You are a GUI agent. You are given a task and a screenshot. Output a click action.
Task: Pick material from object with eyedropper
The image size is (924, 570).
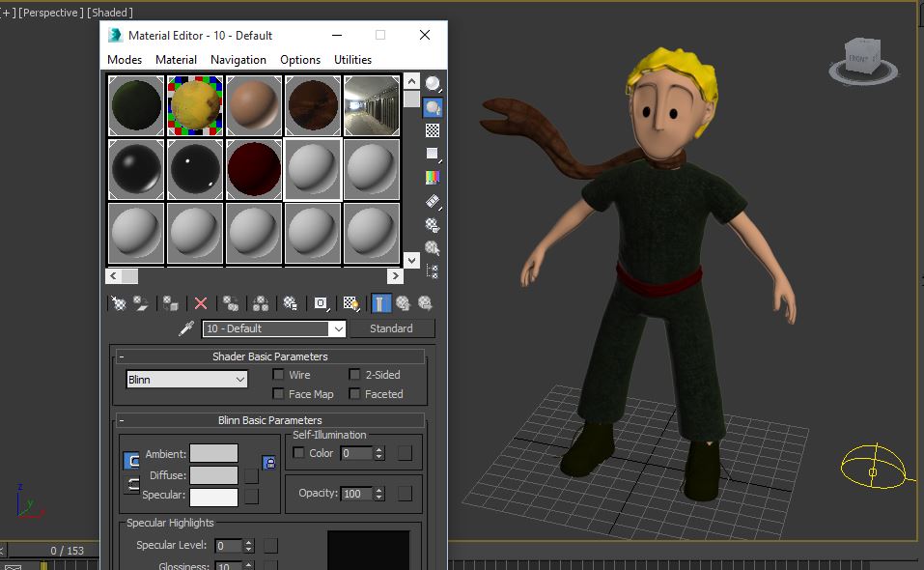point(186,328)
